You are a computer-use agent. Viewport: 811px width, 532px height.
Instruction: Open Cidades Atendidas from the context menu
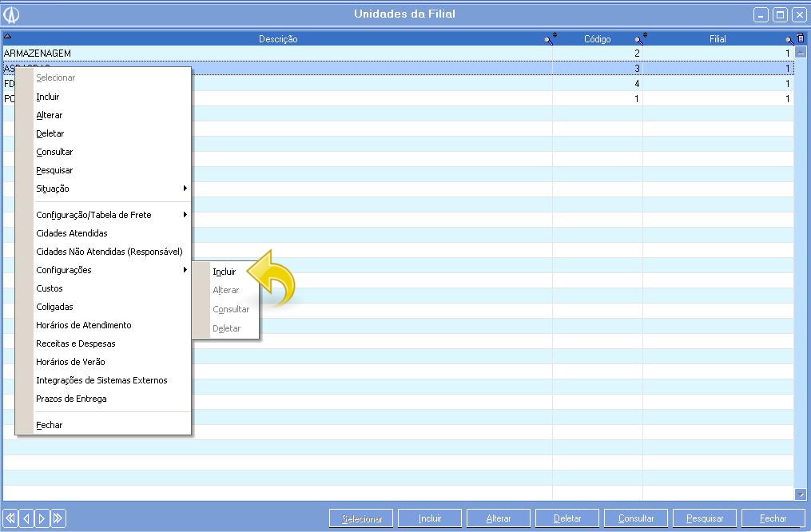point(72,233)
